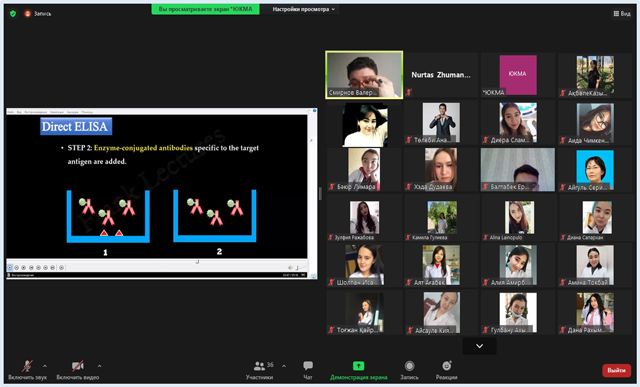Open the Участники participants panel
Image resolution: width=640 pixels, height=387 pixels.
coord(260,370)
